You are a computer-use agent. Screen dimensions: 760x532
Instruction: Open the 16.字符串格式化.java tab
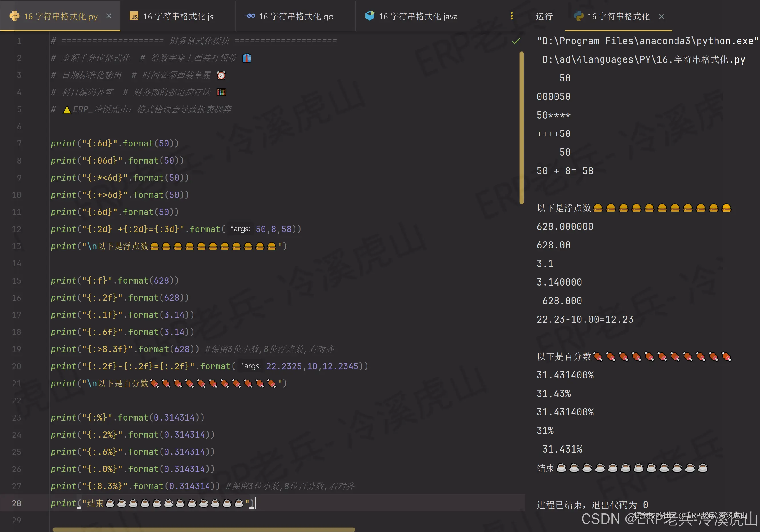tap(418, 17)
